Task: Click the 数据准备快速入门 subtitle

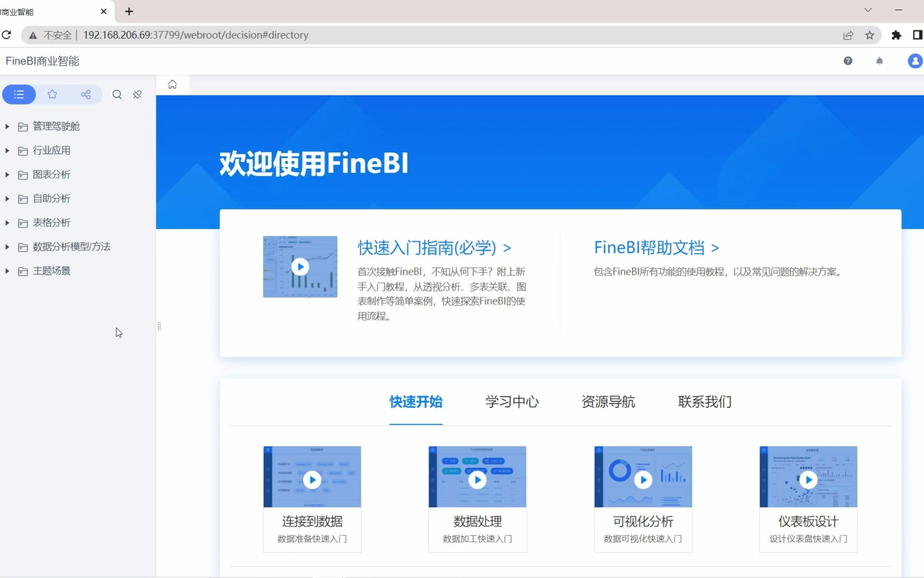Action: [x=312, y=539]
